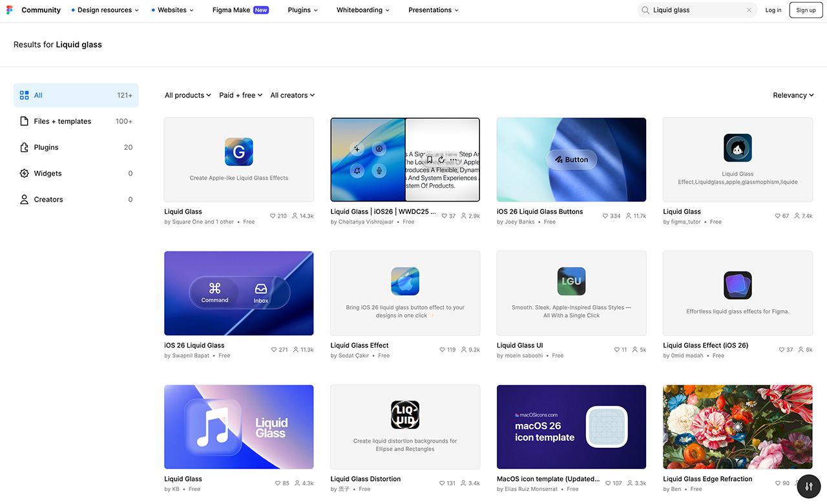Click creator Swapnil Bapat name
The image size is (827, 504).
(191, 355)
